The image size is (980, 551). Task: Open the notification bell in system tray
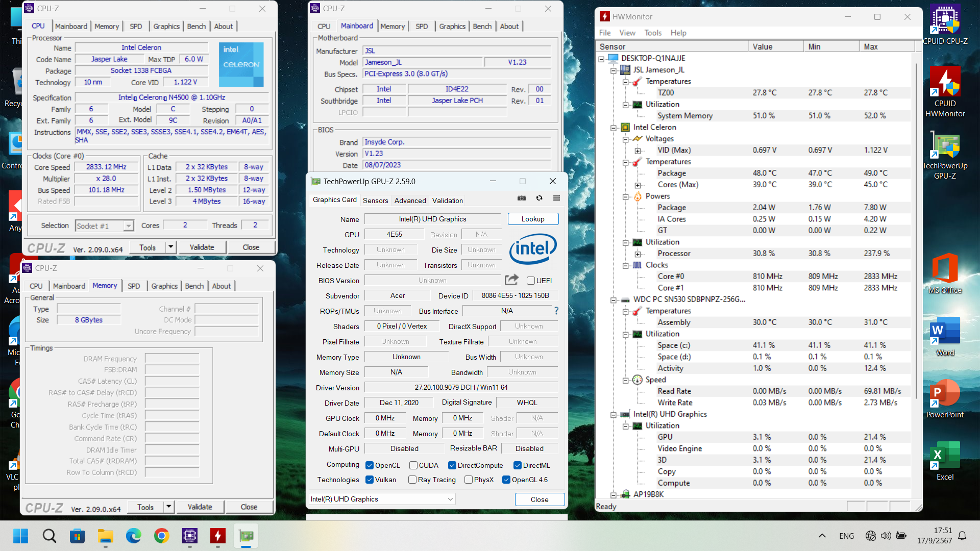tap(962, 536)
